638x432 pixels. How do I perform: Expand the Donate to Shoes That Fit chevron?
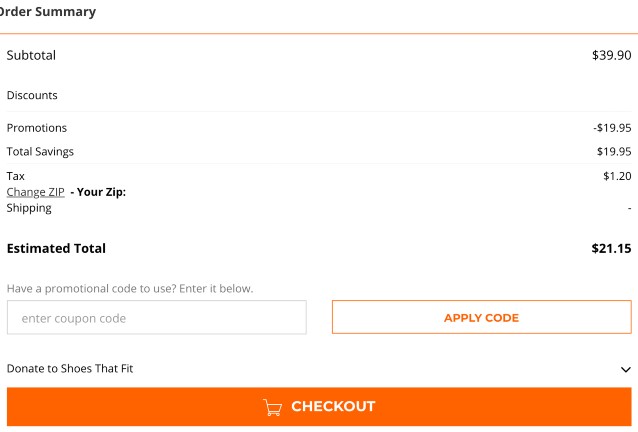[x=625, y=369]
